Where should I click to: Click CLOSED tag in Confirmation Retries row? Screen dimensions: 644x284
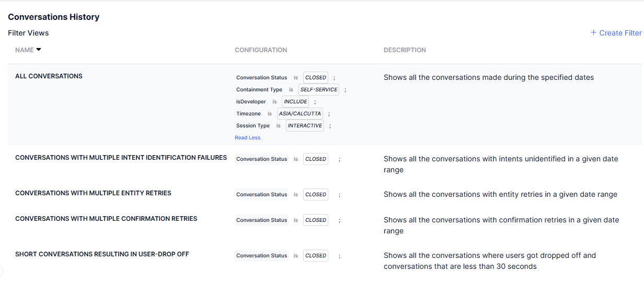tap(316, 220)
